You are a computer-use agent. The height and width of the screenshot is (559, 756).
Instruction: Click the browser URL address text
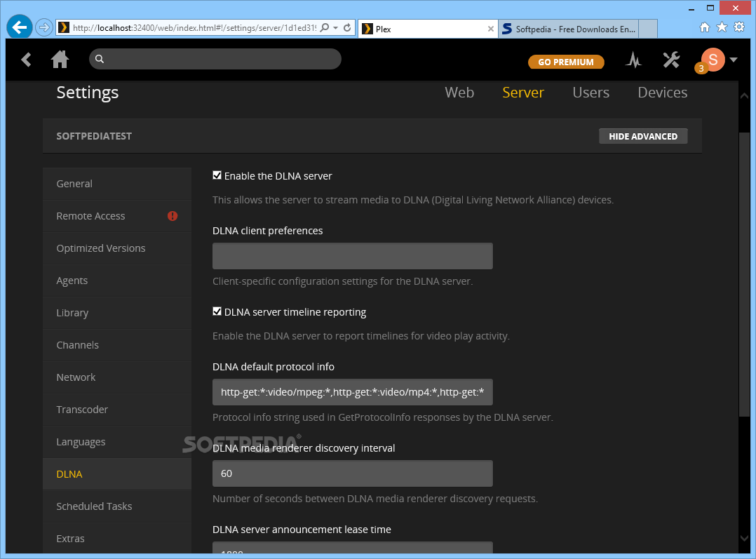tap(194, 28)
